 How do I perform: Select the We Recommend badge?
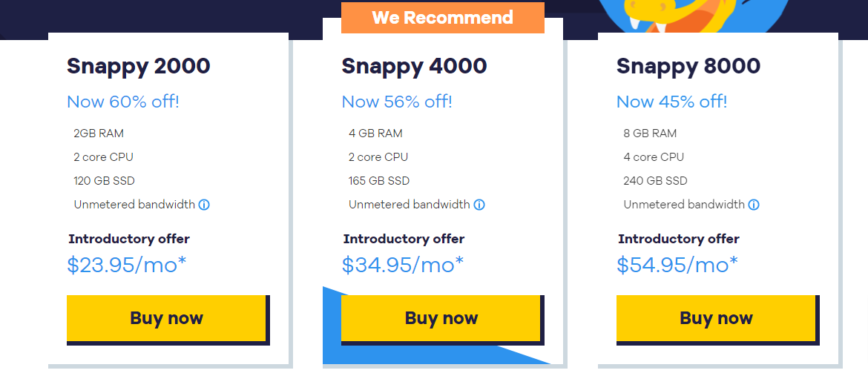443,18
